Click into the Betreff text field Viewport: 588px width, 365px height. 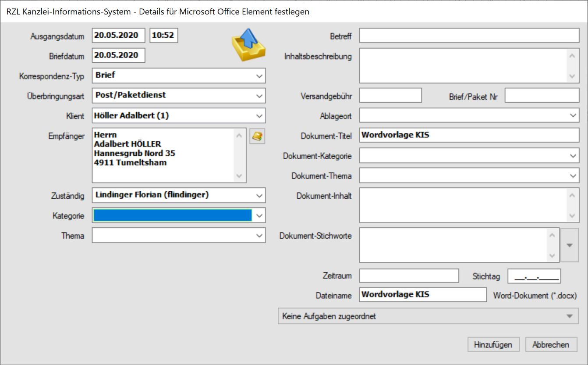(x=469, y=36)
